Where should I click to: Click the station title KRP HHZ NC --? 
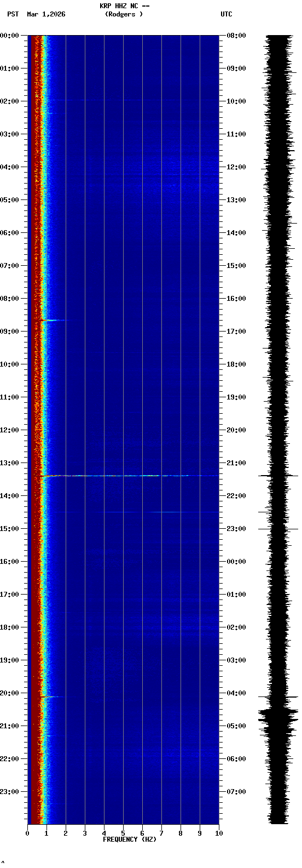124,5
